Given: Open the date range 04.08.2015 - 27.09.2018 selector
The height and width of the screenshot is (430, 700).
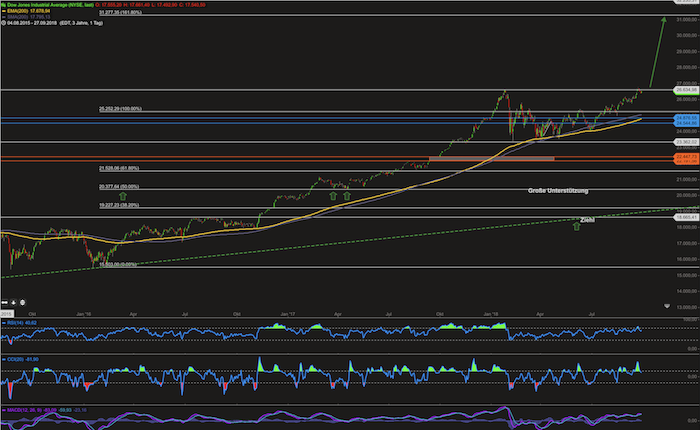Looking at the screenshot, I should click(32, 23).
